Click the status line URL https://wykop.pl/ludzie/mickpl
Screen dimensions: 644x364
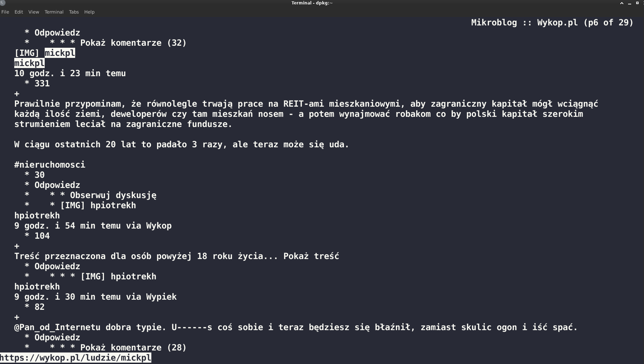pyautogui.click(x=76, y=358)
